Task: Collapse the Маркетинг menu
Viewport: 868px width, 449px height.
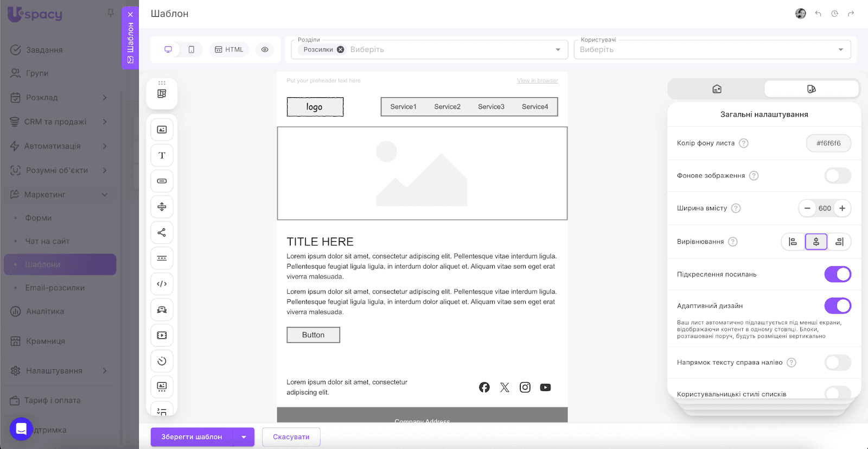Action: (105, 194)
